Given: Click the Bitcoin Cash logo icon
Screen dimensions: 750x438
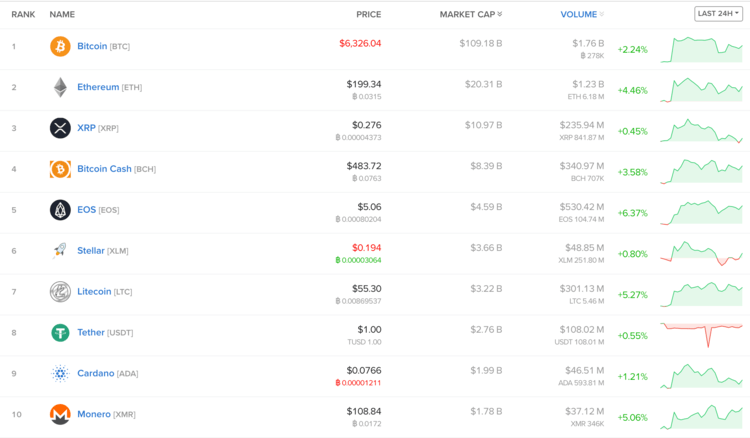Looking at the screenshot, I should tap(60, 169).
